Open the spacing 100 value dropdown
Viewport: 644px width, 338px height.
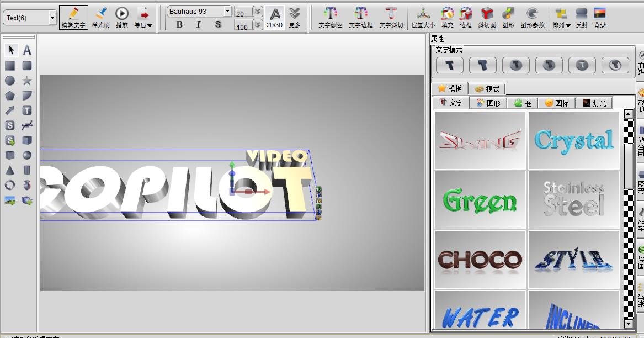point(258,25)
